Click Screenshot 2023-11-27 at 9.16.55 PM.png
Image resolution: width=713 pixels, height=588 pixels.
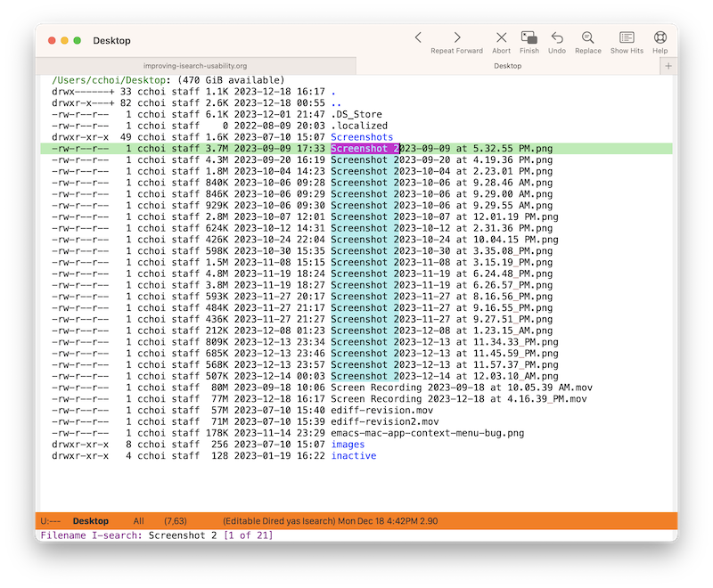[441, 307]
